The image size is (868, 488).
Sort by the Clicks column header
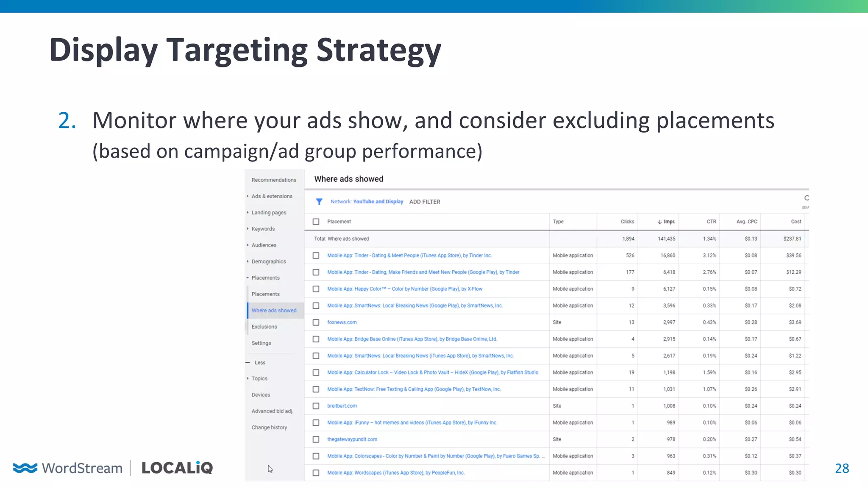(627, 222)
